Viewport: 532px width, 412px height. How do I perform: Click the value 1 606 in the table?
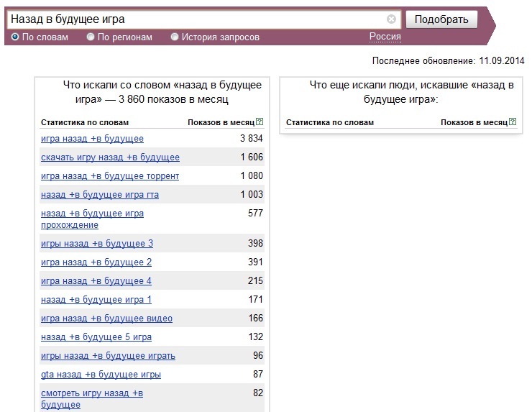pyautogui.click(x=252, y=157)
